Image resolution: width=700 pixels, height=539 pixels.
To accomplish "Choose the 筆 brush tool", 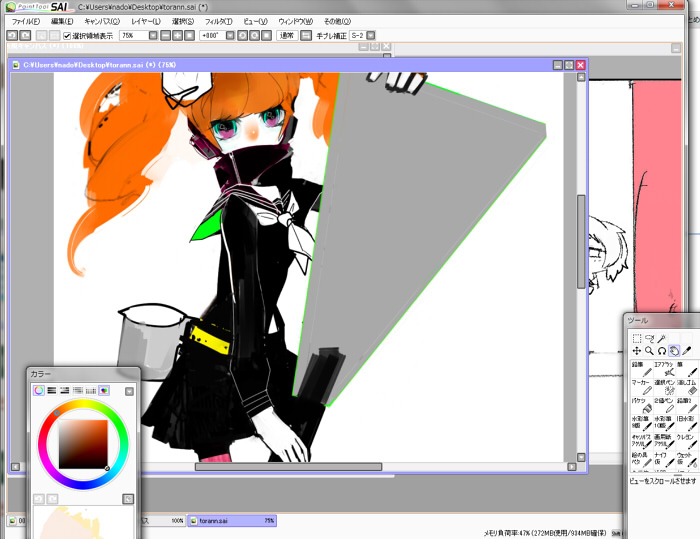I will pyautogui.click(x=687, y=369).
